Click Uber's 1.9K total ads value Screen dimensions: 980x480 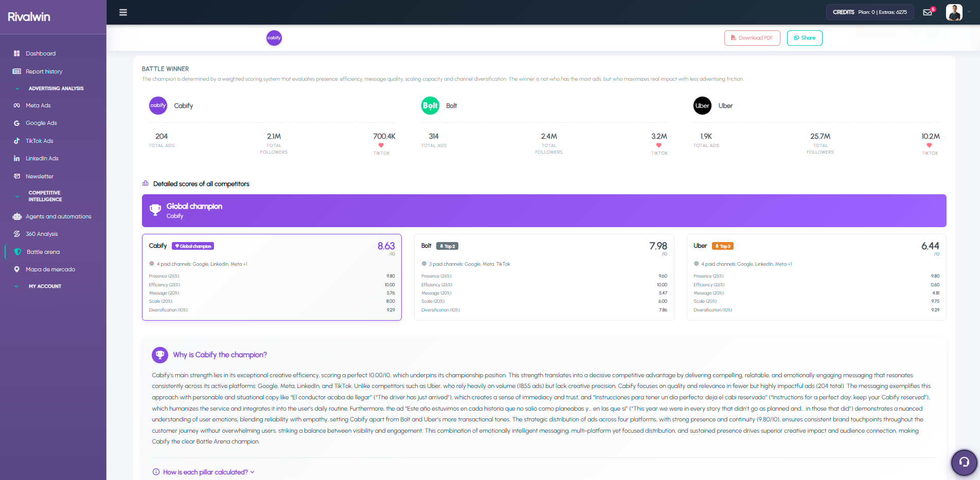tap(706, 136)
